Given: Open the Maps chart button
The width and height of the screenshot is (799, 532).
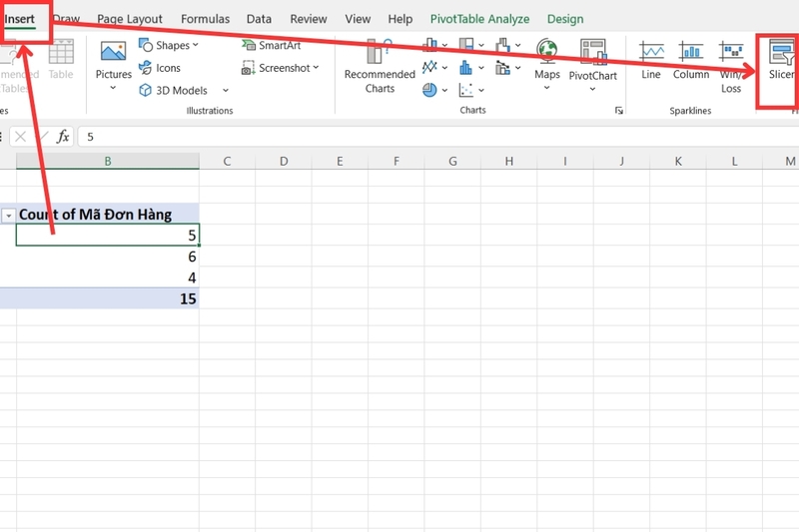Looking at the screenshot, I should 546,64.
